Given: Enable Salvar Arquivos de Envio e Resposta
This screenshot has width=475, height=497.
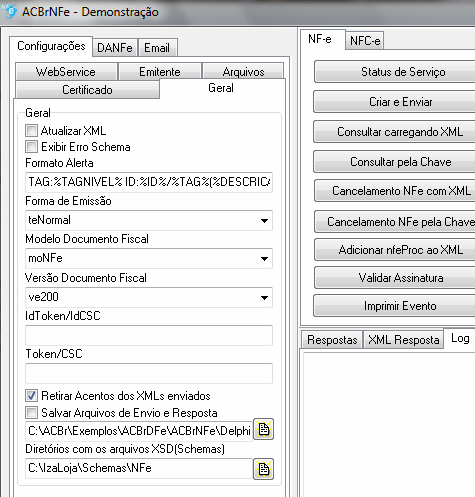Looking at the screenshot, I should tap(31, 413).
